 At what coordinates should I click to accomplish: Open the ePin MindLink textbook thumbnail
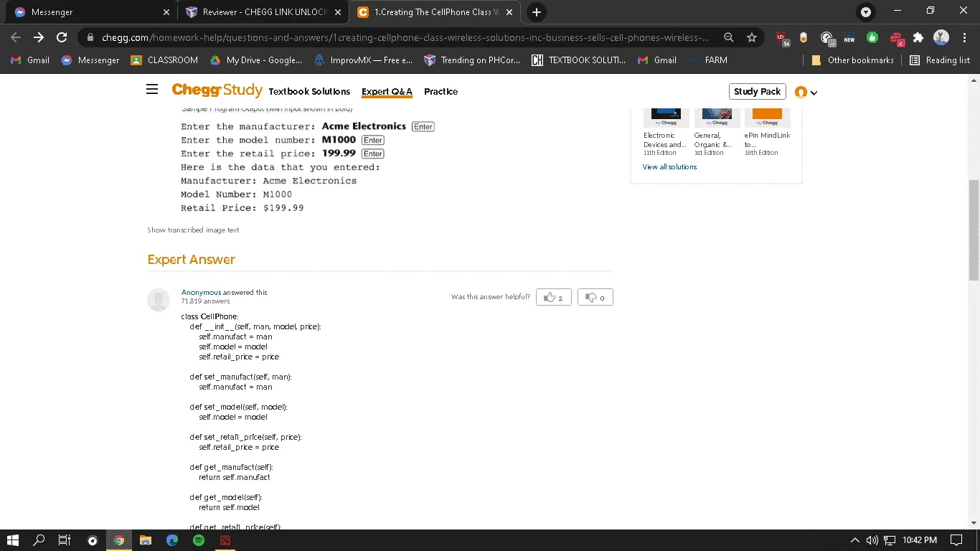[767, 117]
